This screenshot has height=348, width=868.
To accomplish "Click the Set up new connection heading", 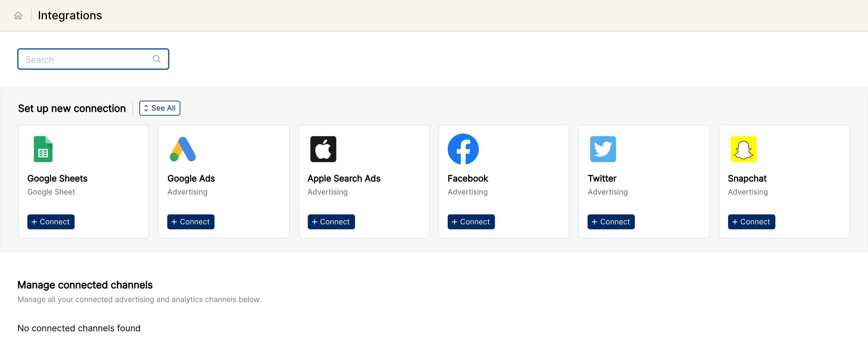I will (72, 108).
